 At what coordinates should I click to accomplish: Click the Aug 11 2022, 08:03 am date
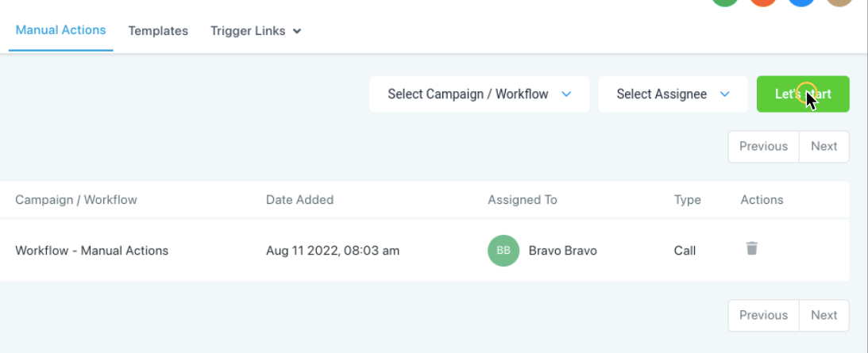pyautogui.click(x=333, y=251)
